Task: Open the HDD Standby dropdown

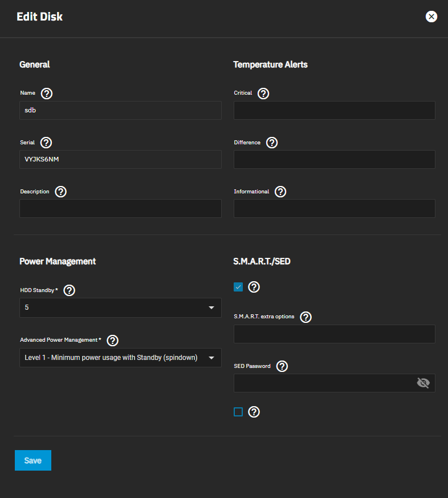Action: point(121,307)
